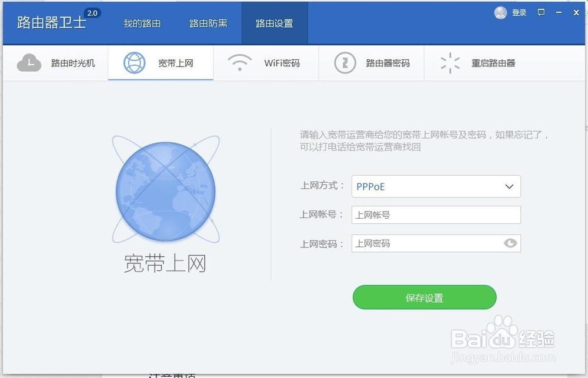Screen dimensions: 588x378
Task: Click the user avatar icon beside 登录
Action: tap(500, 12)
